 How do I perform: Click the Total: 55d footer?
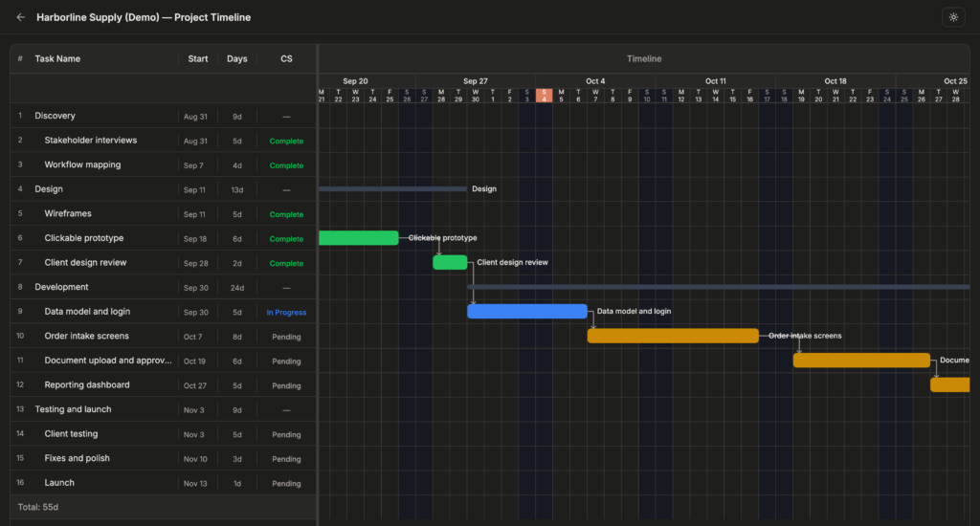coord(38,507)
